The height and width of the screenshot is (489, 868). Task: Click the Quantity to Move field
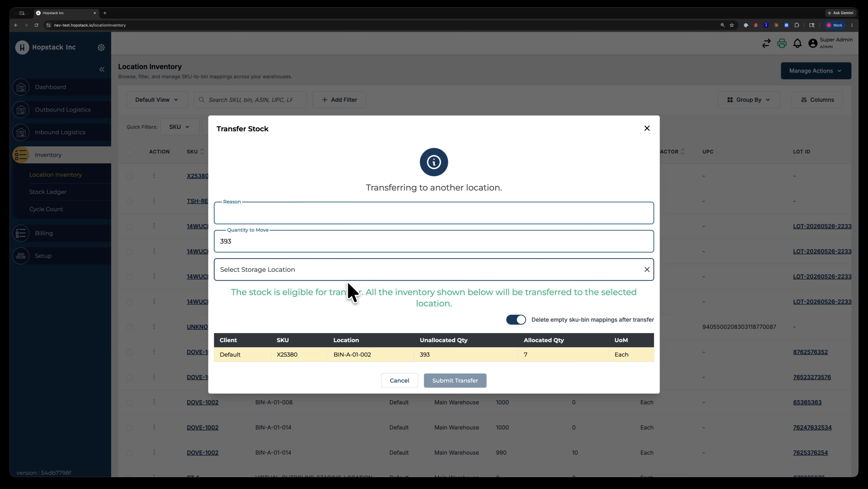434,241
